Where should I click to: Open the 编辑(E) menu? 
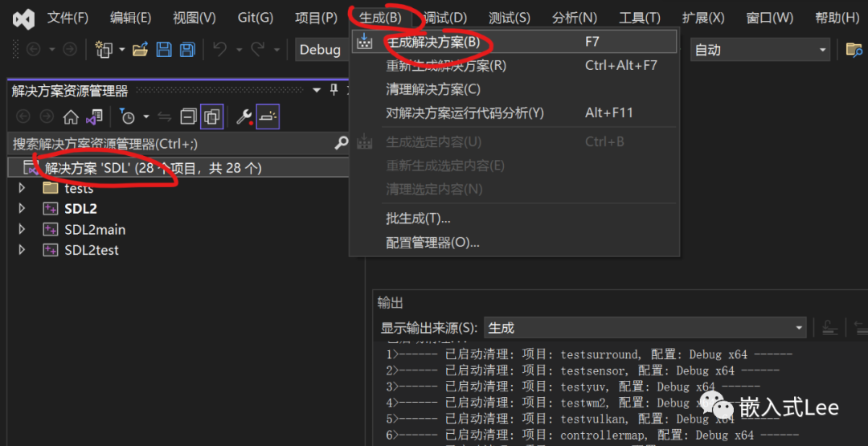pyautogui.click(x=131, y=18)
